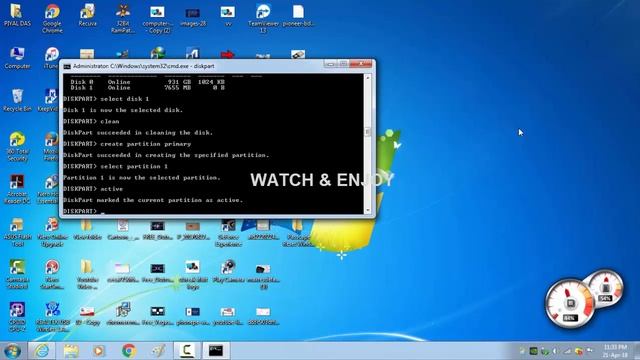Select the pioneer-bd text file icon

click(298, 16)
